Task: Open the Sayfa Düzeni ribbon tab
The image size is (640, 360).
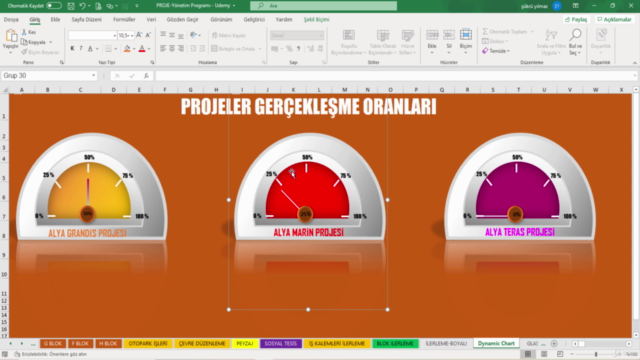Action: pos(87,19)
